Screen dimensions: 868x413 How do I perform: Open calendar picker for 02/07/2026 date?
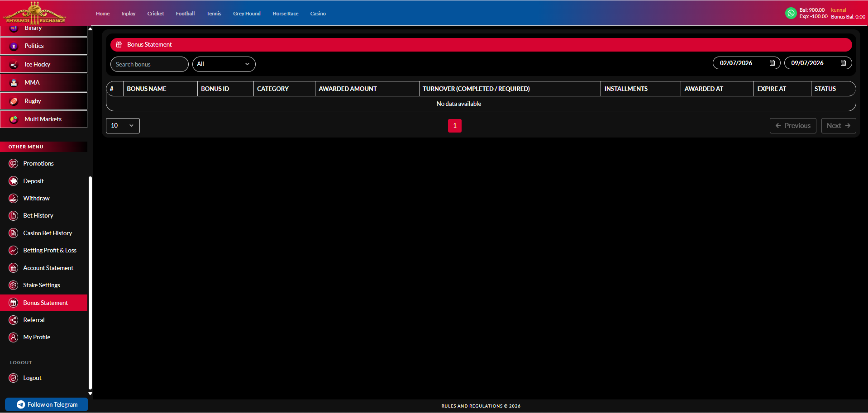tap(772, 63)
